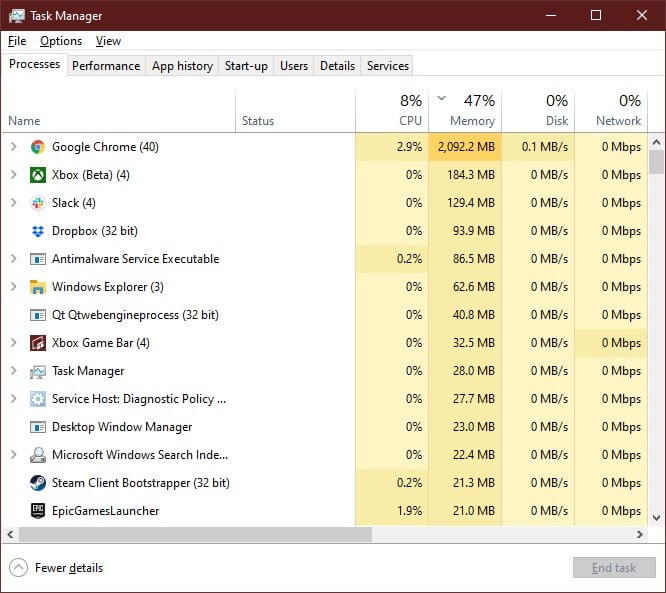Image resolution: width=666 pixels, height=593 pixels.
Task: Switch to the Performance tab
Action: (106, 66)
